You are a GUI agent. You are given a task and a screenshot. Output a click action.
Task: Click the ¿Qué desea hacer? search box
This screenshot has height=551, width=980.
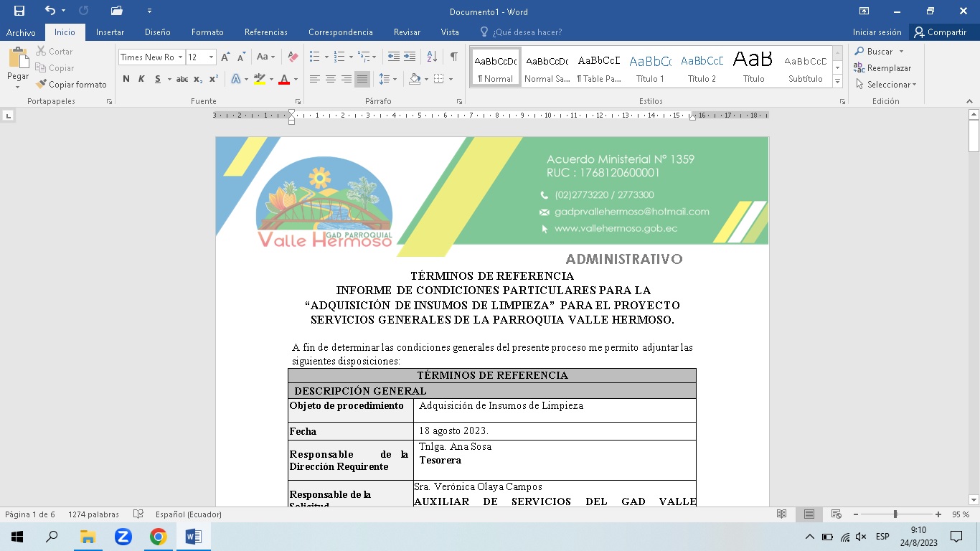tap(527, 32)
